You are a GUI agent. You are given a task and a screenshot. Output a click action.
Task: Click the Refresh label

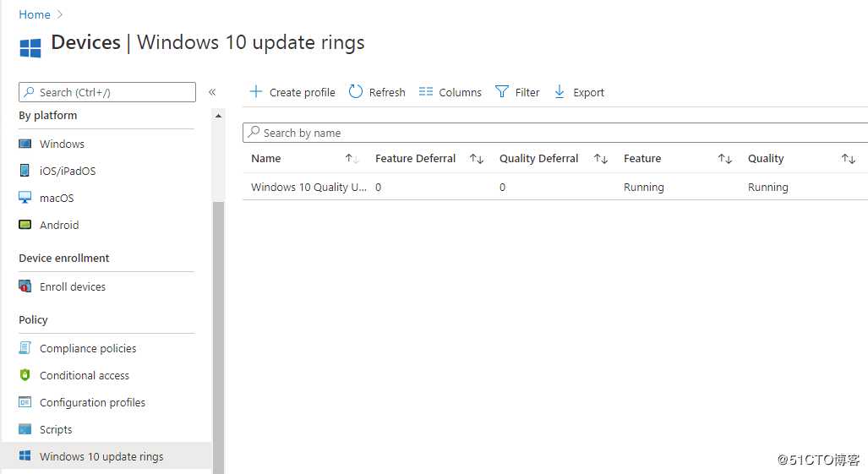pos(387,92)
